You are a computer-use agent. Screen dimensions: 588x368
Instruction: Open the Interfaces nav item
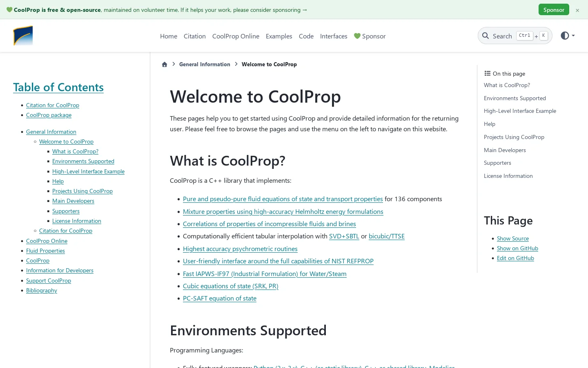(x=334, y=36)
